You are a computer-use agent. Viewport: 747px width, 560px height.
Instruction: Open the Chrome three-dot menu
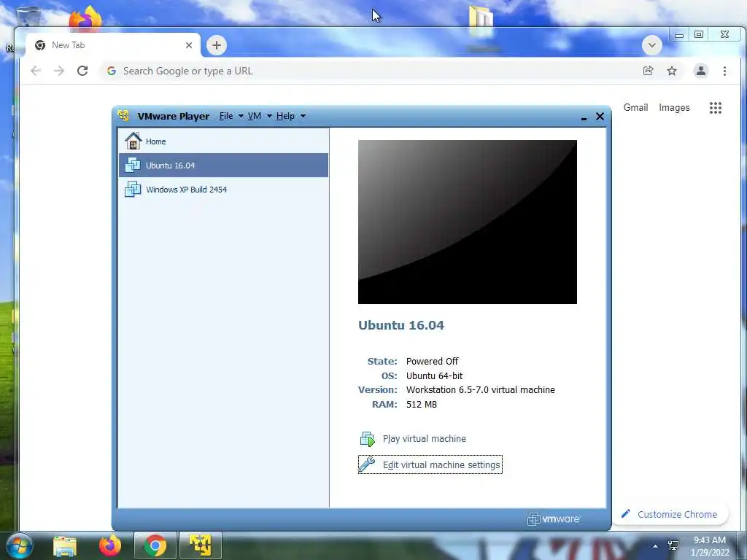pos(724,71)
